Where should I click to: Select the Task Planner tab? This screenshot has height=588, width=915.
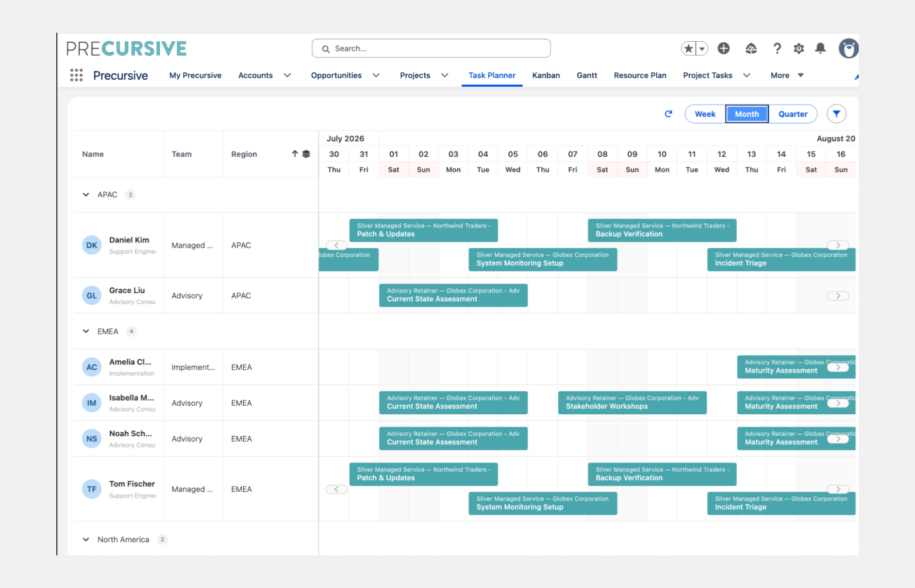coord(492,75)
